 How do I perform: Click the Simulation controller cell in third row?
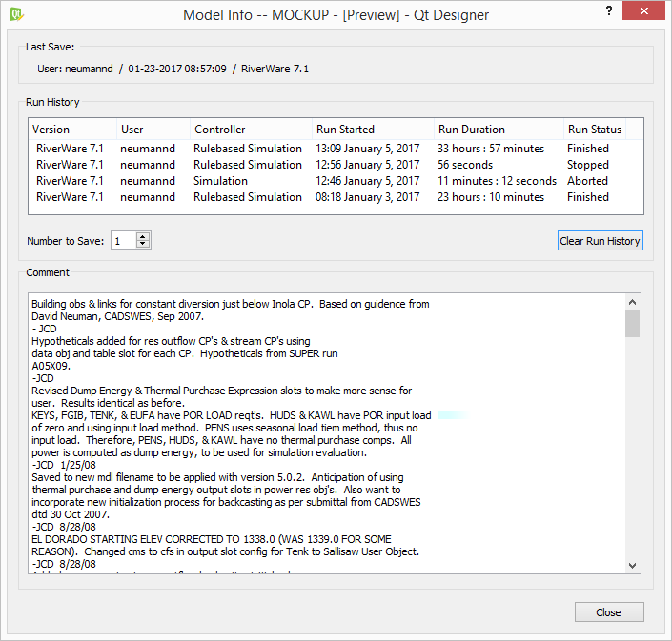[x=220, y=181]
